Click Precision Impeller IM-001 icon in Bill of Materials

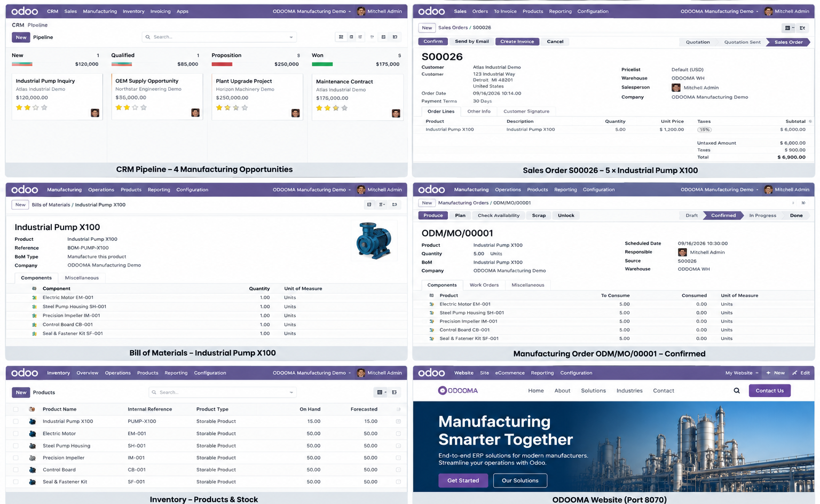34,316
